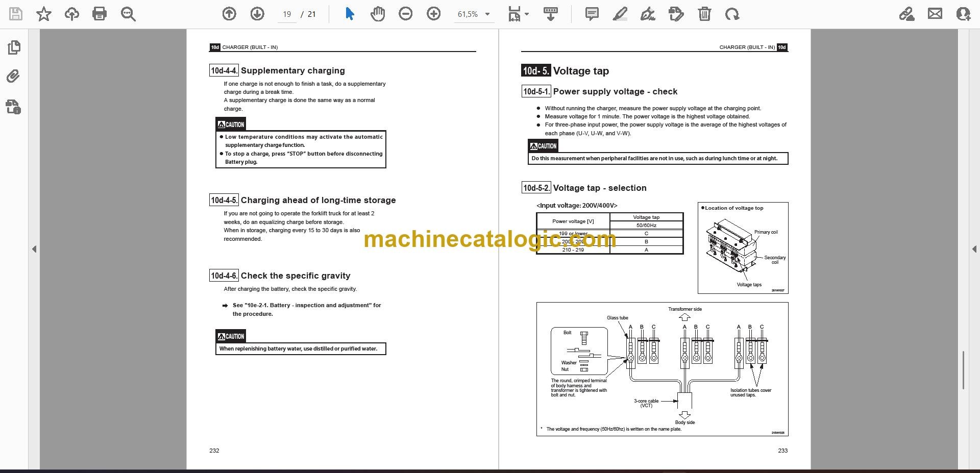Go to next page arrow
980x473 pixels.
coord(257,14)
